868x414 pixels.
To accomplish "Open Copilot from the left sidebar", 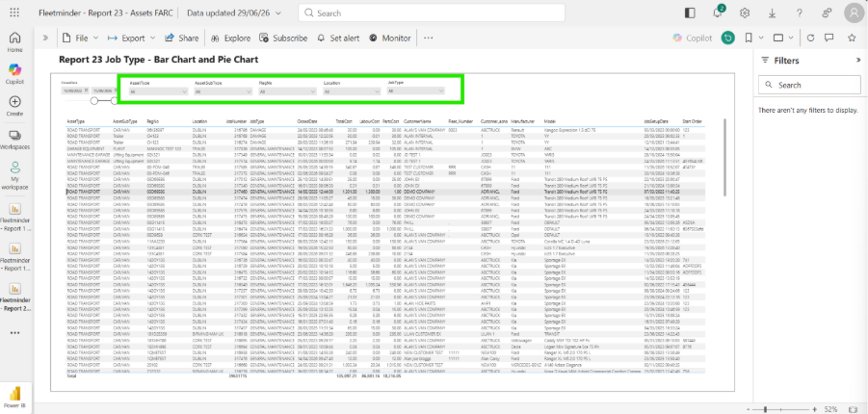I will click(x=15, y=73).
